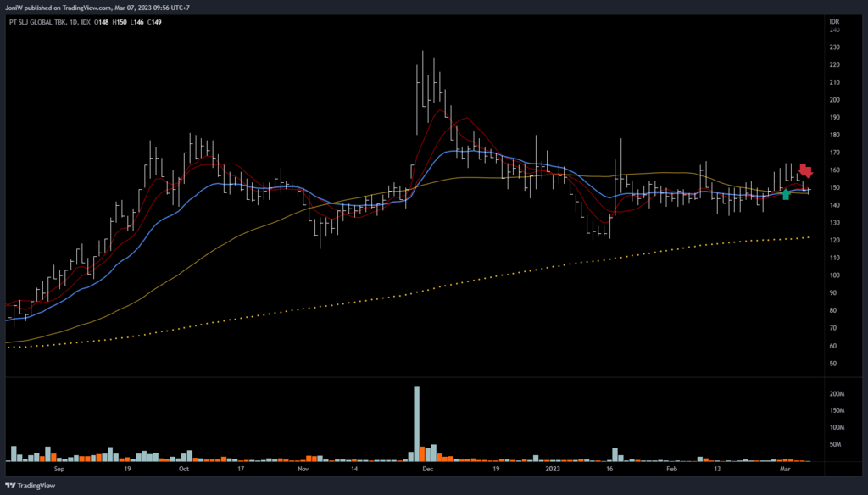Select the Nov label on time axis

coord(303,467)
